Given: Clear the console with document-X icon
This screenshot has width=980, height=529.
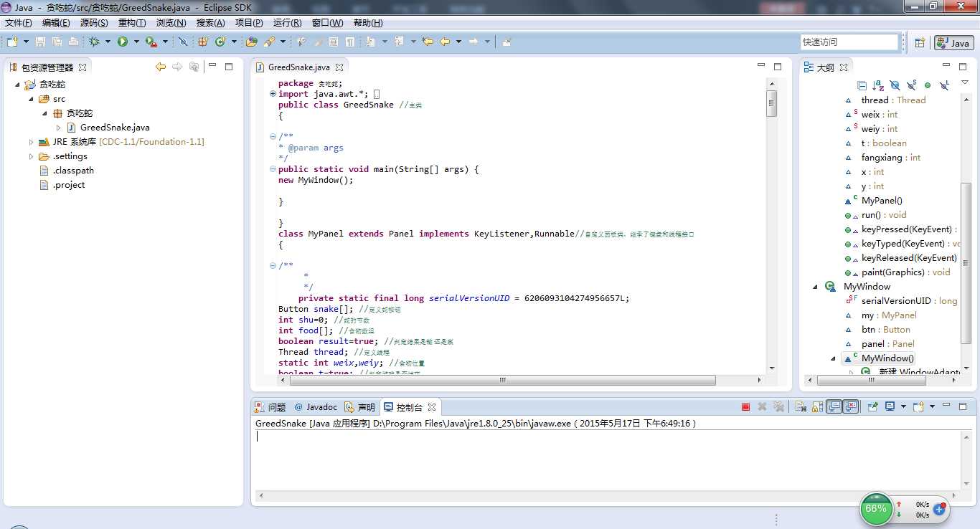Looking at the screenshot, I should (x=801, y=406).
